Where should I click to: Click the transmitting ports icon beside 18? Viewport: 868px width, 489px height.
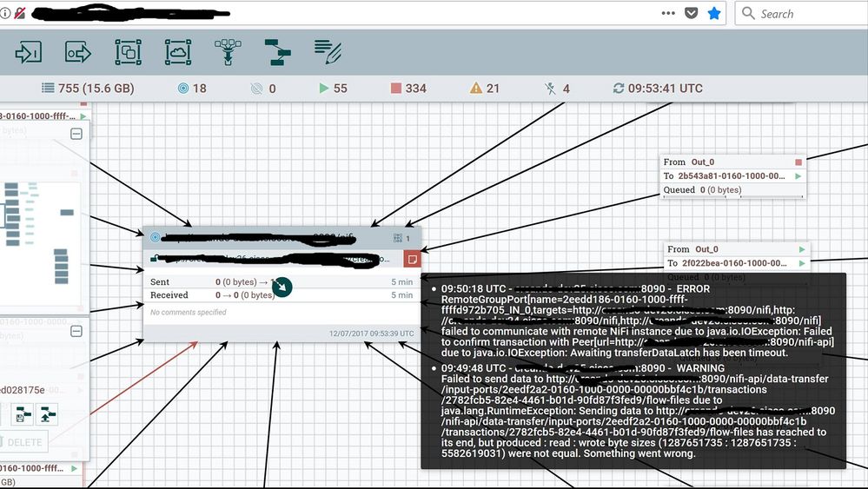pyautogui.click(x=183, y=88)
